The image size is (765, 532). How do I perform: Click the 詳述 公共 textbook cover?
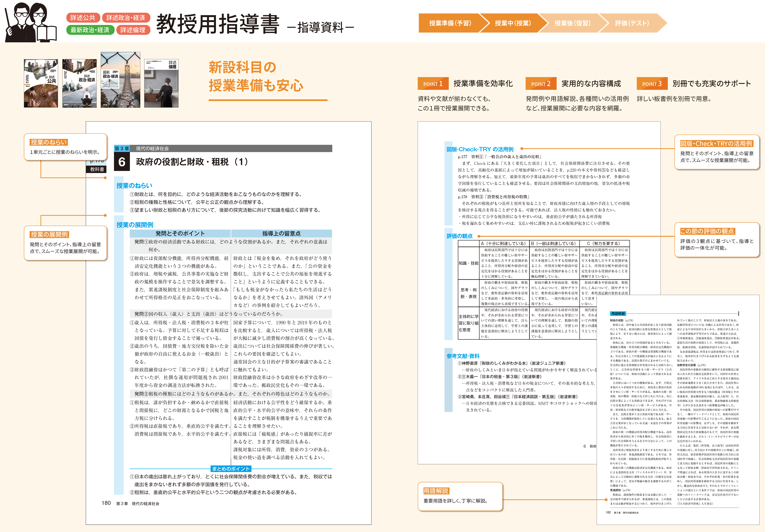(x=41, y=83)
